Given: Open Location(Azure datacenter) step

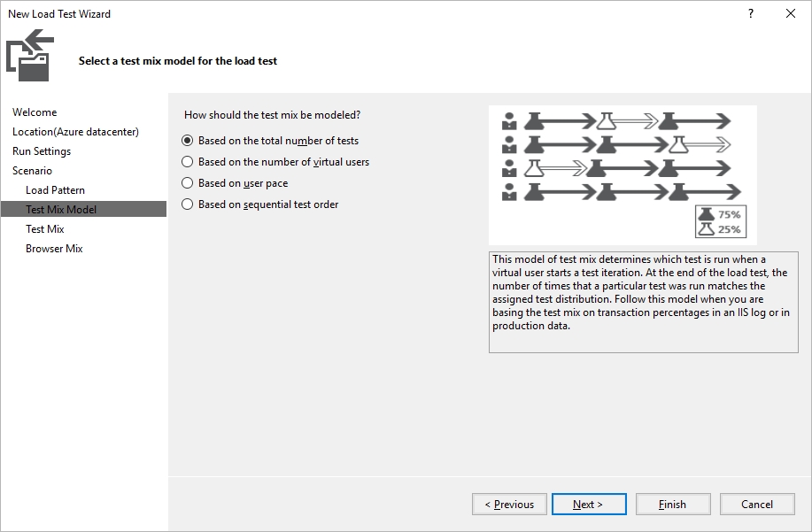Looking at the screenshot, I should (75, 132).
